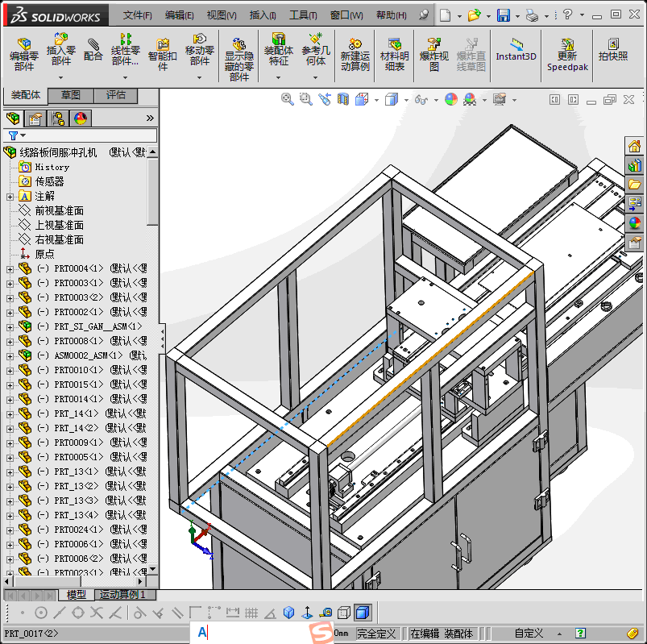
Task: Click Zoom to Fit icon in view toolbar
Action: point(287,99)
